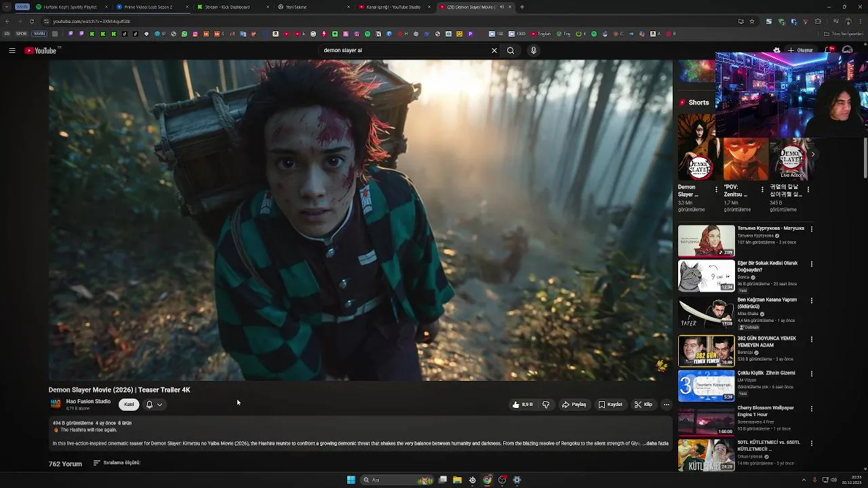Click the '762 Yorum' comments count
The image size is (868, 488).
(x=65, y=464)
